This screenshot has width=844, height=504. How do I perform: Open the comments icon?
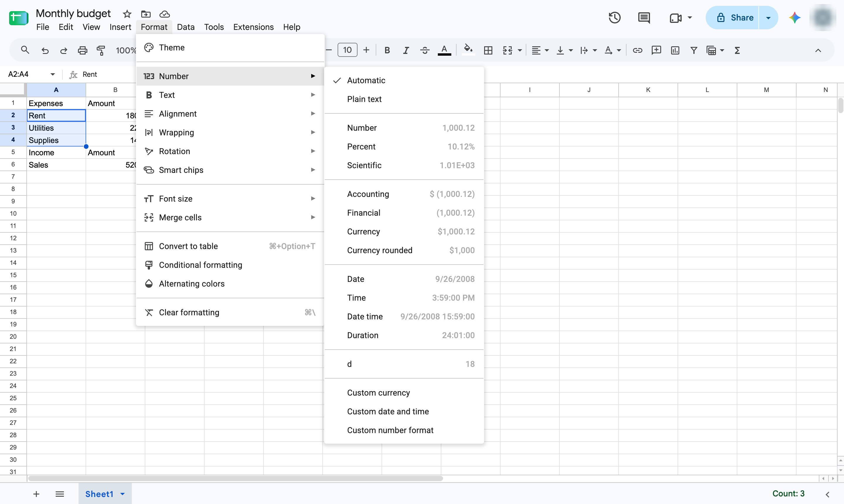644,18
